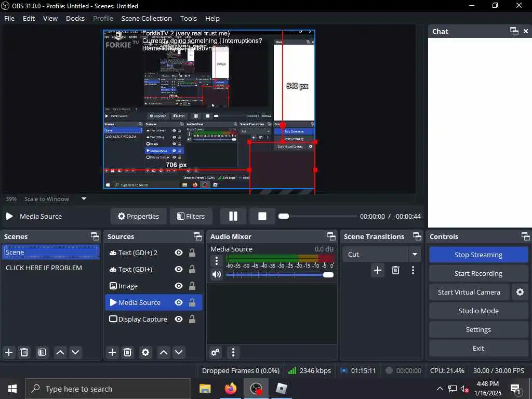Open virtual camera settings gear
This screenshot has height=399, width=532.
520,292
